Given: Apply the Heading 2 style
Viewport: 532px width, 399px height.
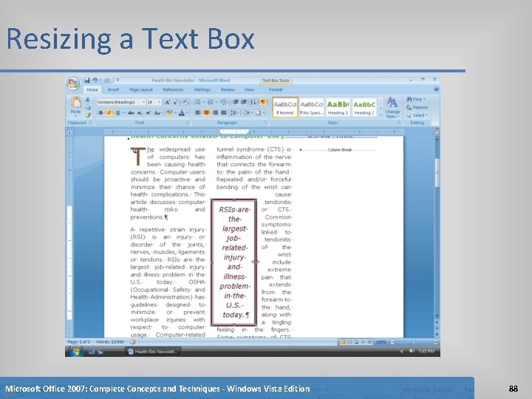Looking at the screenshot, I should 364,107.
